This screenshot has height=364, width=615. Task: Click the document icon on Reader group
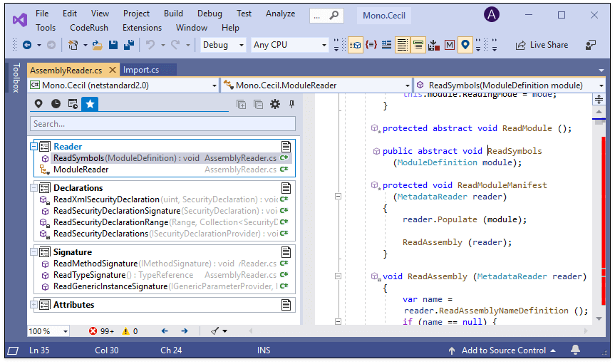(286, 146)
